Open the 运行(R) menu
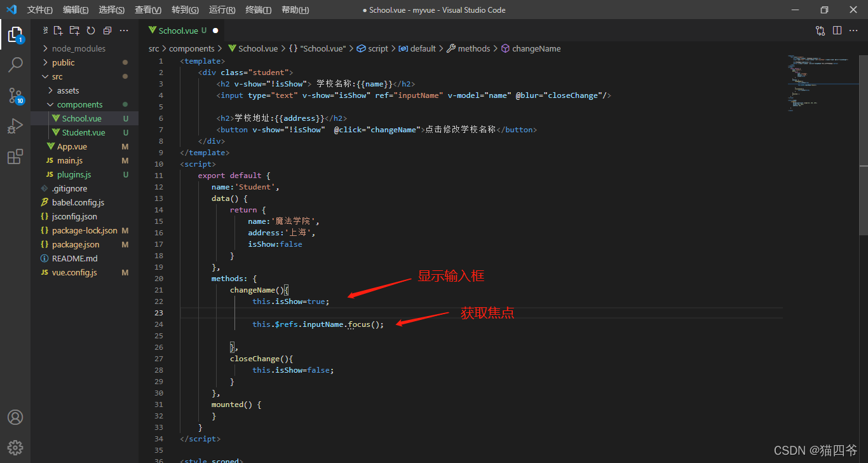The height and width of the screenshot is (463, 868). point(222,10)
